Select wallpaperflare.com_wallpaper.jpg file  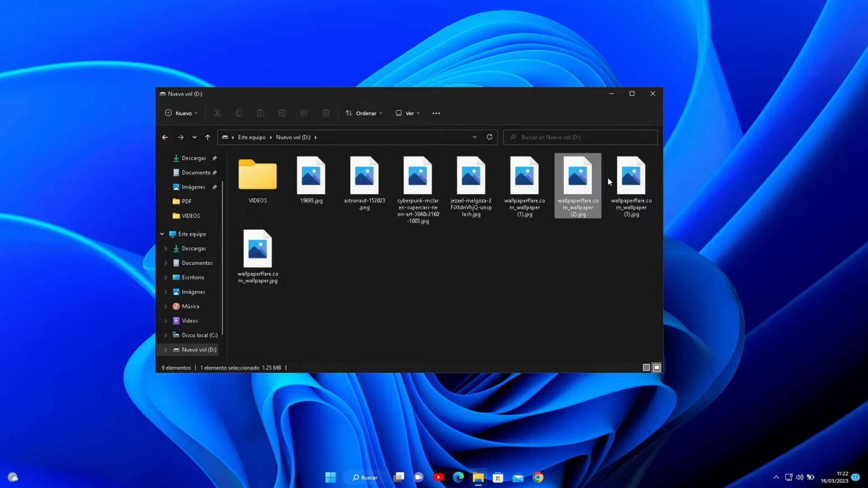[x=258, y=256]
